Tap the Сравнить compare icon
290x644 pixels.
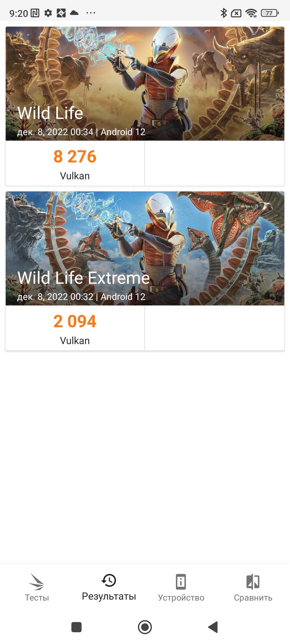253,582
